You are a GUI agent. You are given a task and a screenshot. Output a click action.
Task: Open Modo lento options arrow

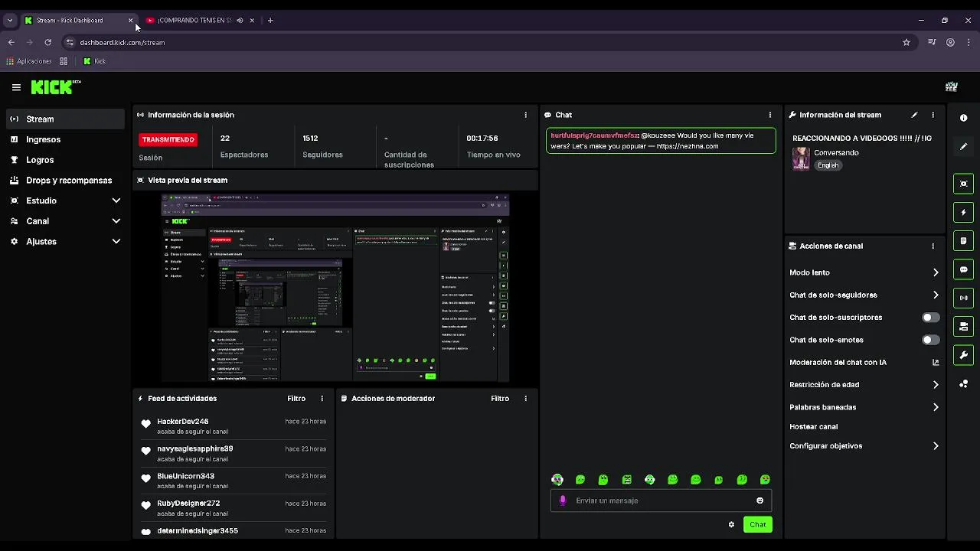click(x=935, y=272)
